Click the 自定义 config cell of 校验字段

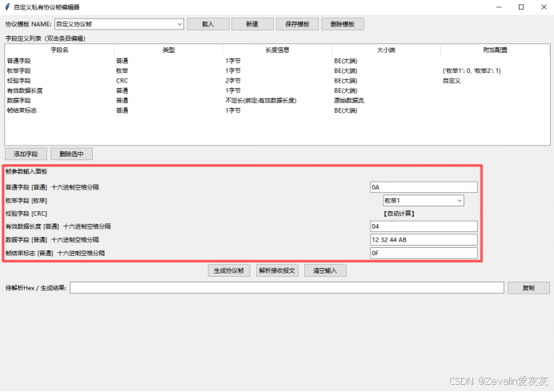point(452,81)
